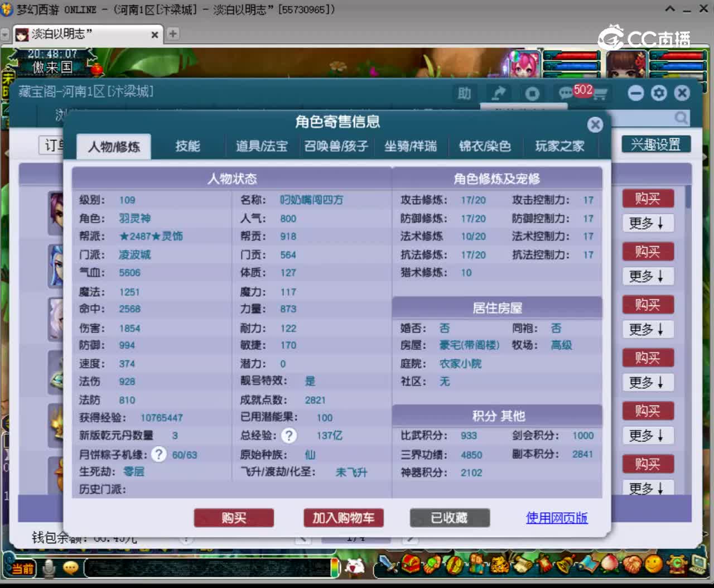
Task: Close the 淡泊以明志 tab
Action: (x=155, y=35)
